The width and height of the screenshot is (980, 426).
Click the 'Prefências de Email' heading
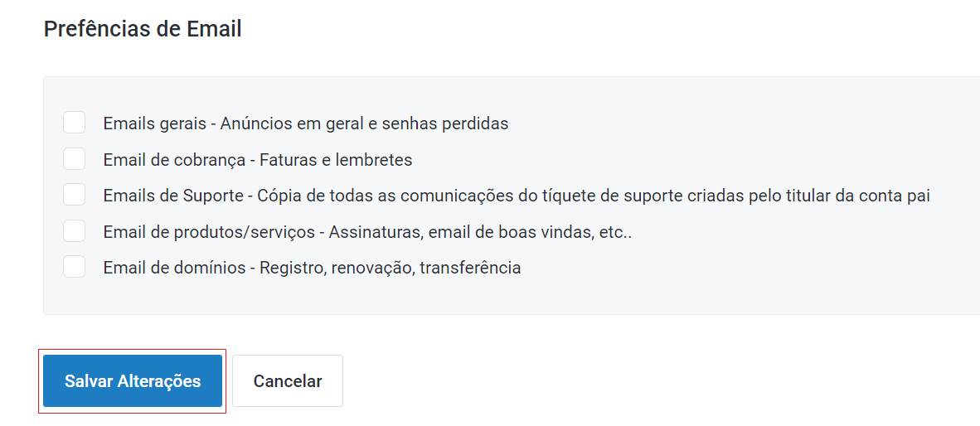click(x=143, y=29)
